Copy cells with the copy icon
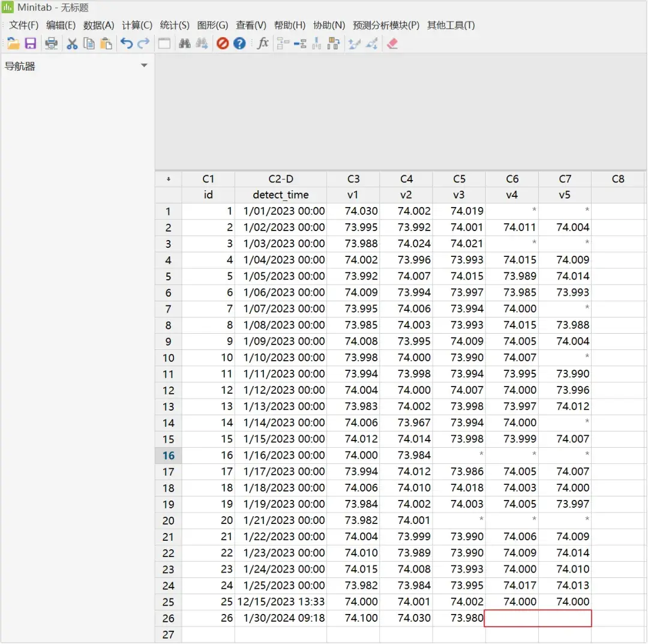 pyautogui.click(x=89, y=43)
